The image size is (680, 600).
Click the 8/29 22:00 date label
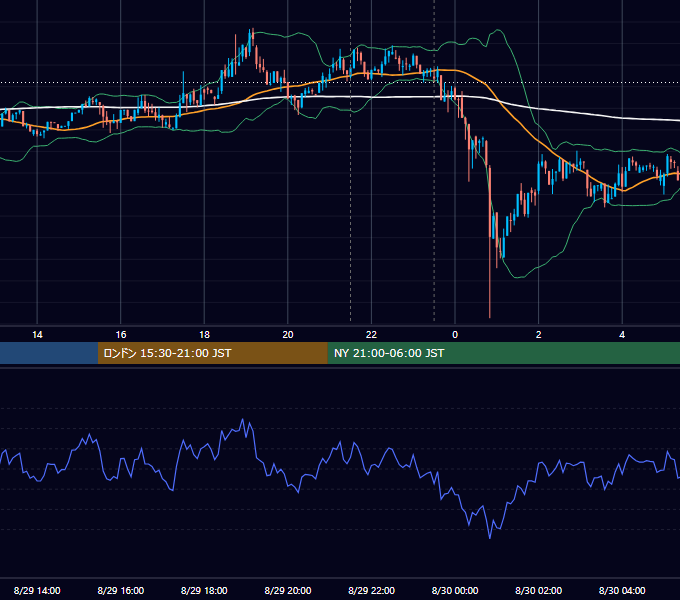372,590
